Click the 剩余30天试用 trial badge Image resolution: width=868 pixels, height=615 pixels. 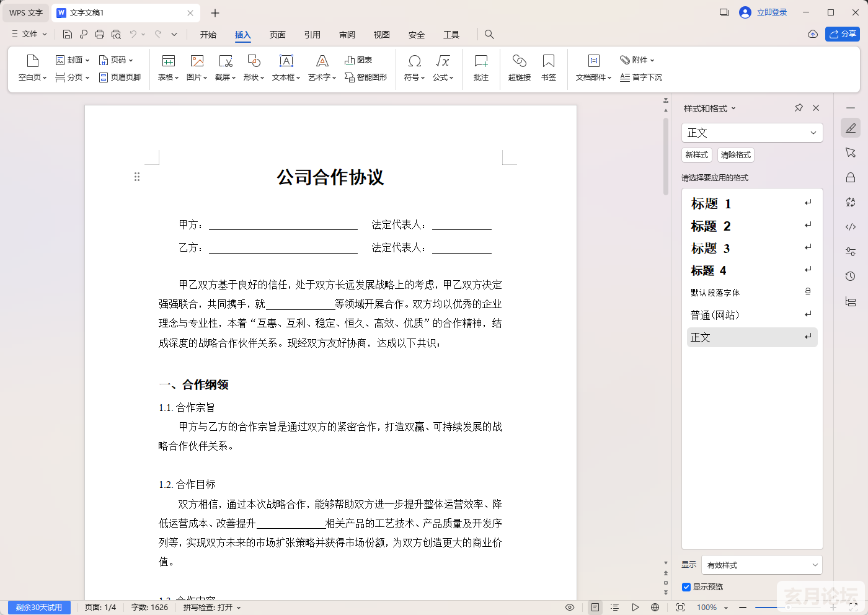pos(39,608)
